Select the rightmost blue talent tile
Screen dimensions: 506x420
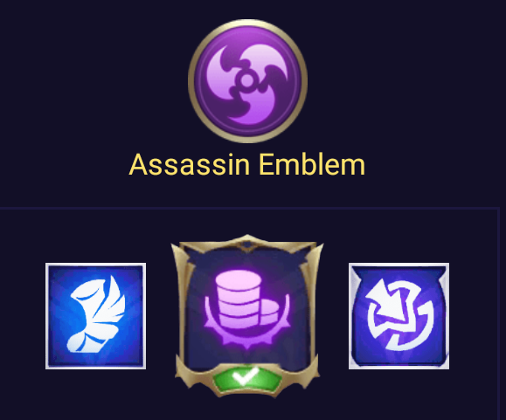399,316
